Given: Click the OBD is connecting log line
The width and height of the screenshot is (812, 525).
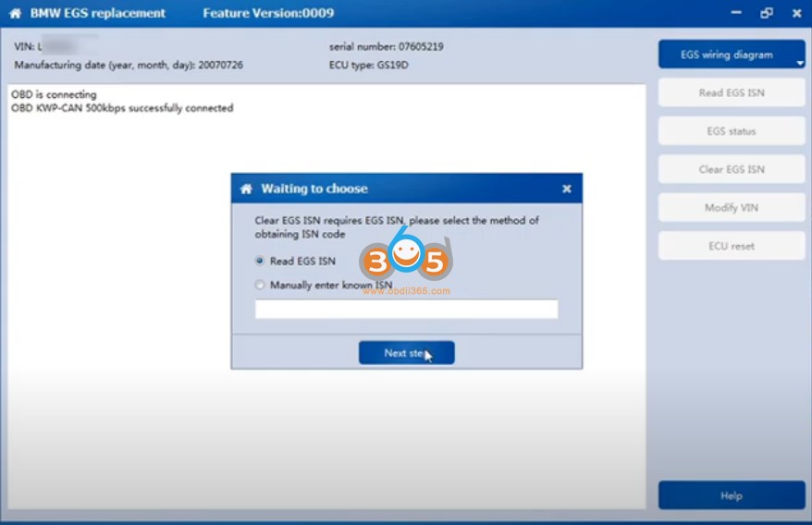Looking at the screenshot, I should click(x=54, y=94).
